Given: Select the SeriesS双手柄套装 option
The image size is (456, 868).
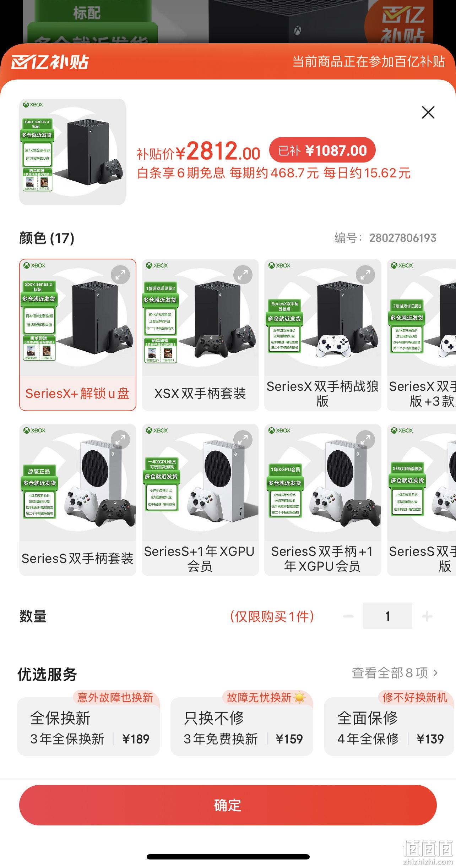Looking at the screenshot, I should tap(78, 500).
